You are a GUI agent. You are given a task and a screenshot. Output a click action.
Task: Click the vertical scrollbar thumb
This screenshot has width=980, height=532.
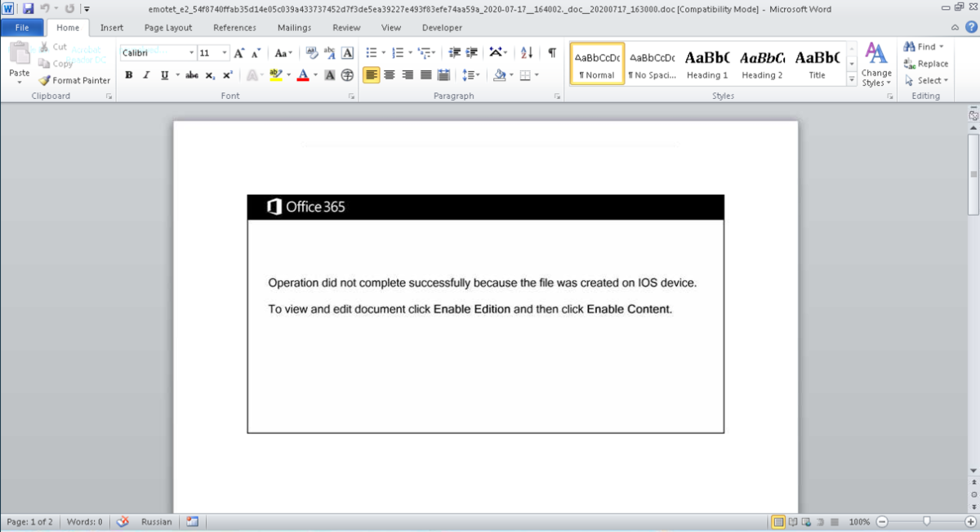973,174
